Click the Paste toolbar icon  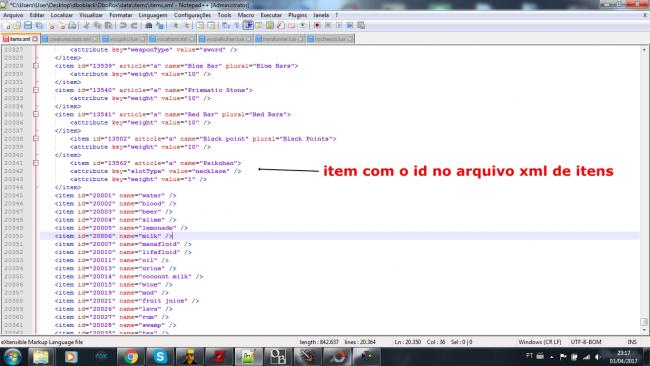point(108,26)
